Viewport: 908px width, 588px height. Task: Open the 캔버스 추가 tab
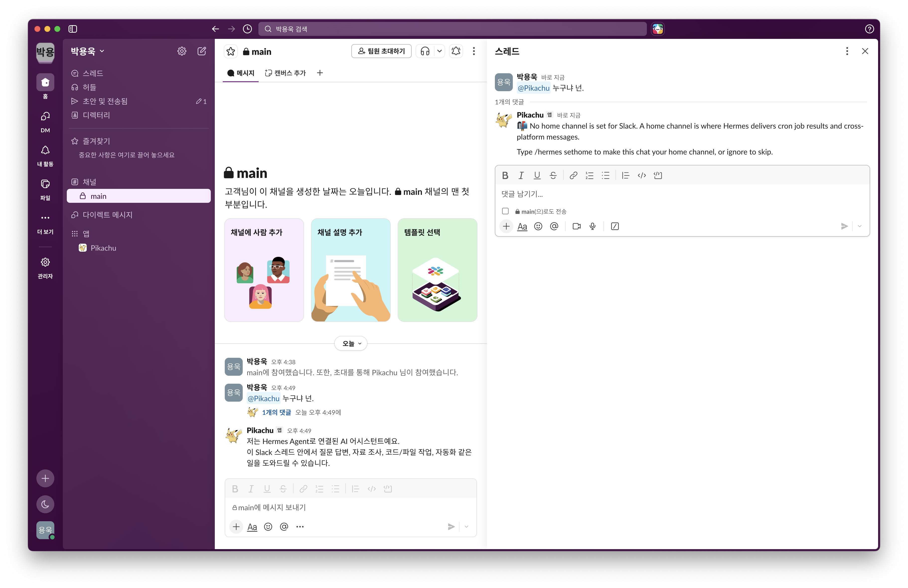click(286, 73)
